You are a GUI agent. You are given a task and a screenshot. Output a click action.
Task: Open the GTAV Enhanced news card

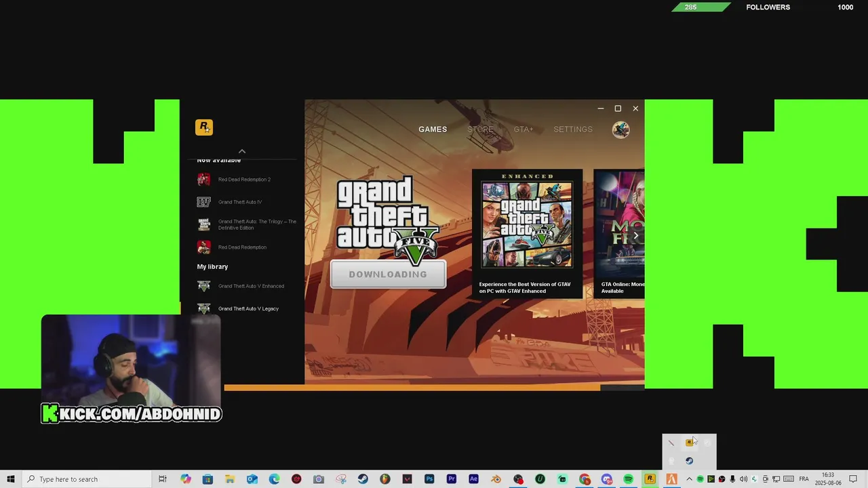click(527, 234)
